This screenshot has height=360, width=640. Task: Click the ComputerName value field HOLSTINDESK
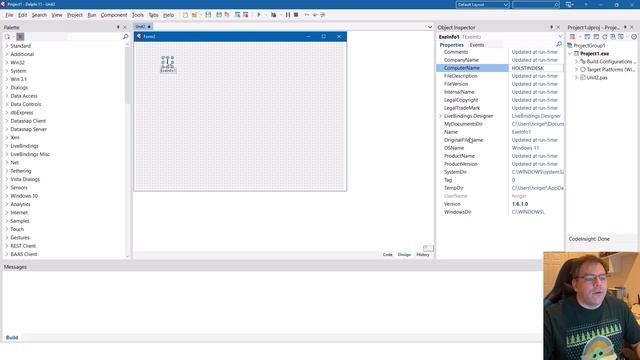click(536, 68)
